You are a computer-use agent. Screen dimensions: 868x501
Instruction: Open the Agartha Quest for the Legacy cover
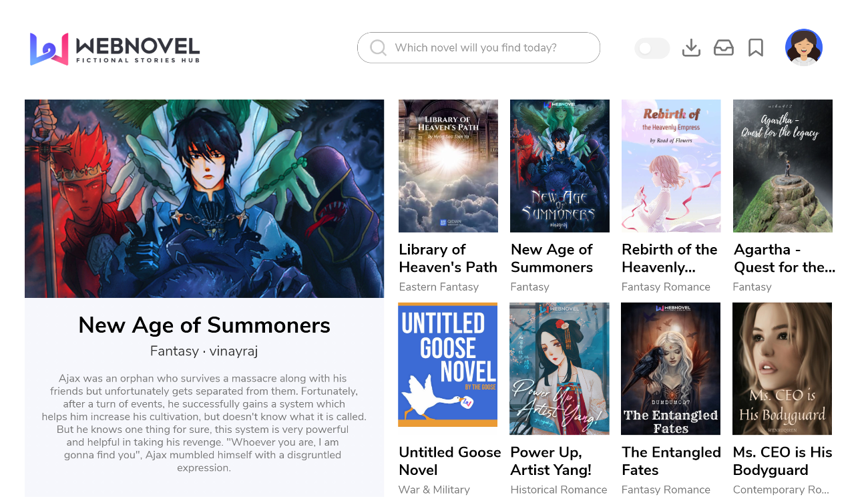point(783,166)
